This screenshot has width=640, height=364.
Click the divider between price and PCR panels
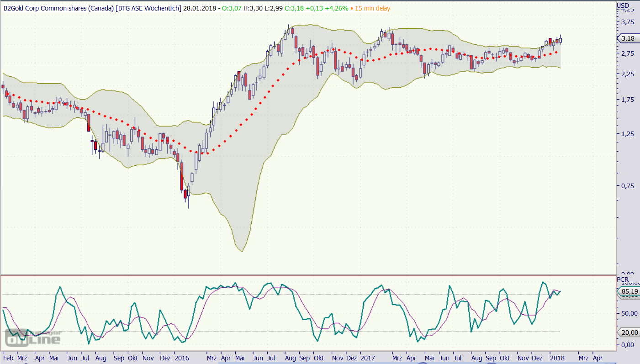[308, 275]
